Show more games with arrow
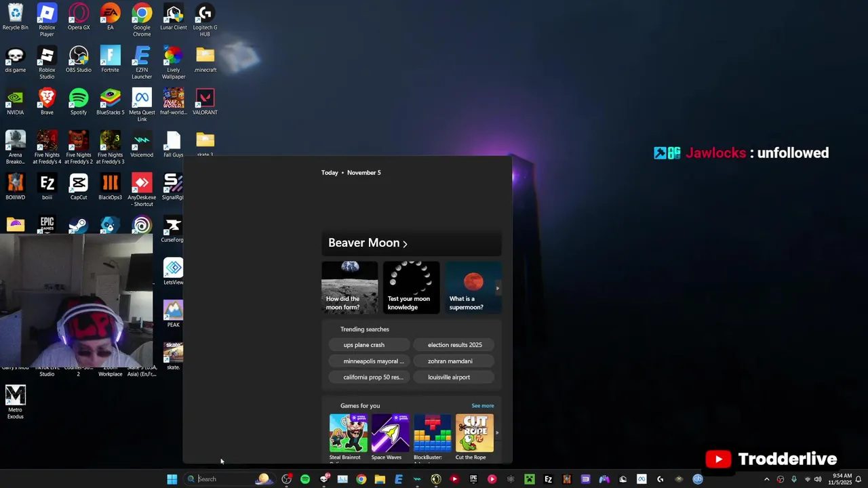Viewport: 868px width, 488px height. [497, 432]
